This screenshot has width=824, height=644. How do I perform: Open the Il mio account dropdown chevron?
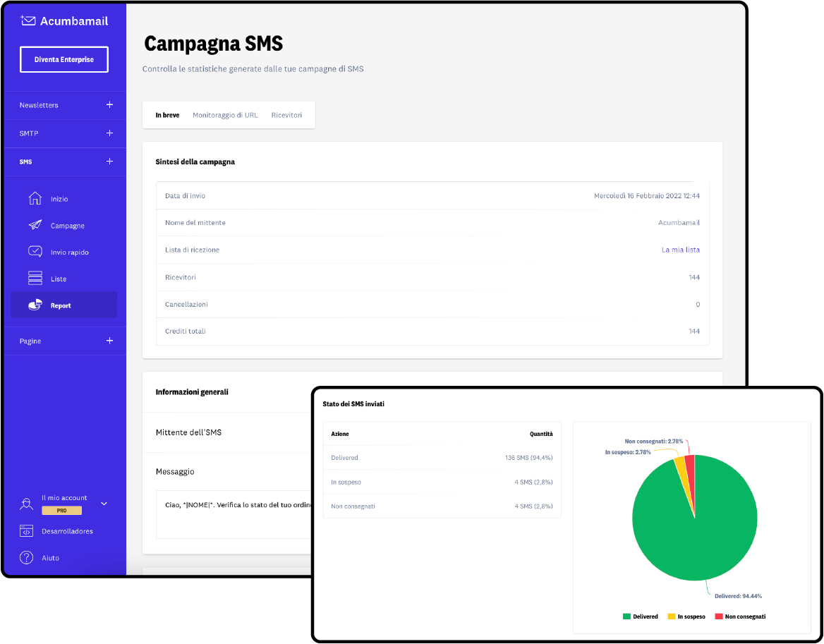(104, 504)
